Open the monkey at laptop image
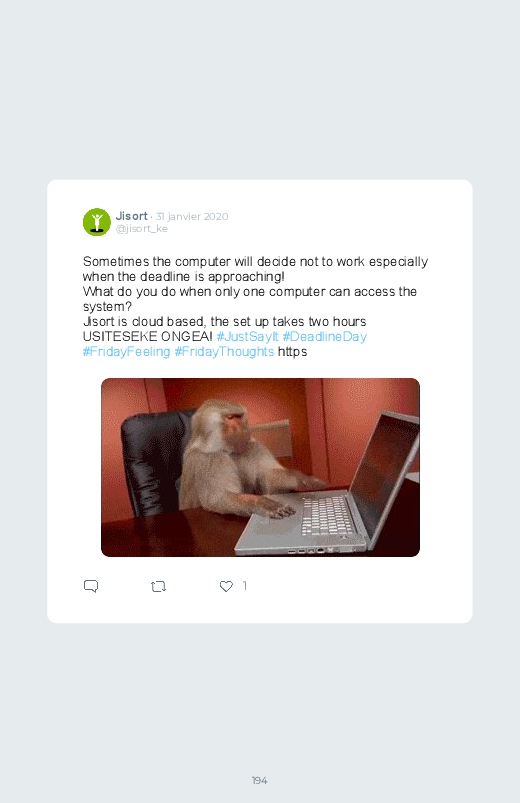The image size is (520, 803). [260, 467]
